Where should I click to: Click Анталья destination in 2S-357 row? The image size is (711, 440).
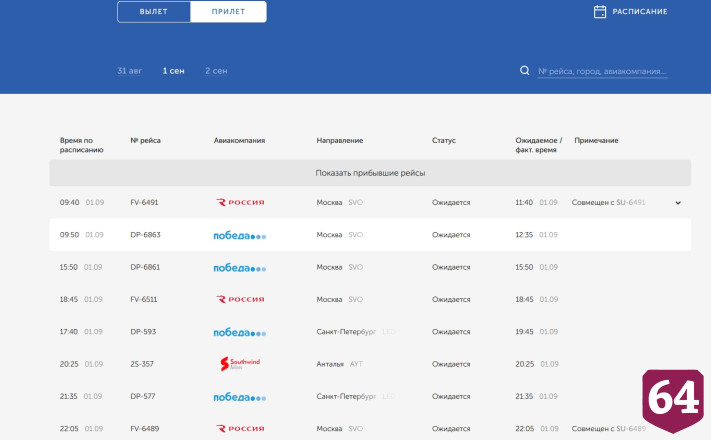coord(330,364)
